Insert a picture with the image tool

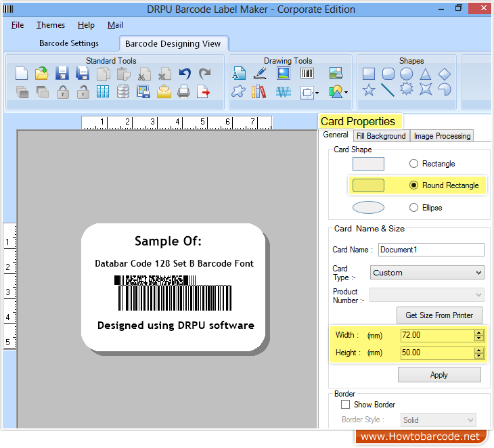[284, 73]
